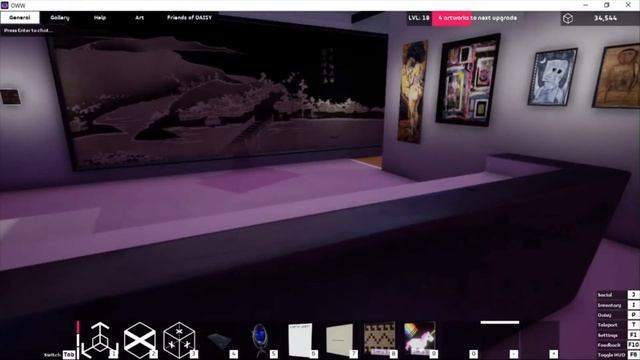Select the blue orb stand item in slot 5
Screen dimensions: 640x360
(x=260, y=340)
